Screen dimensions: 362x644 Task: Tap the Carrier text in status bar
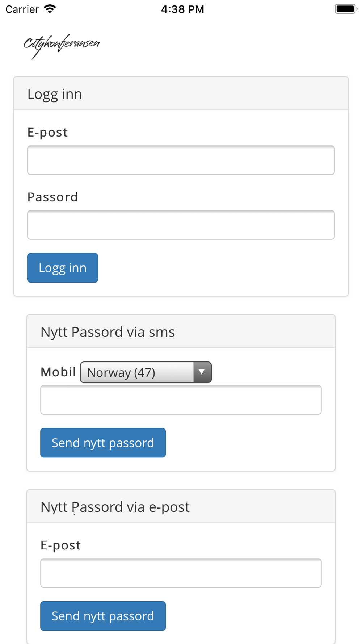point(22,9)
